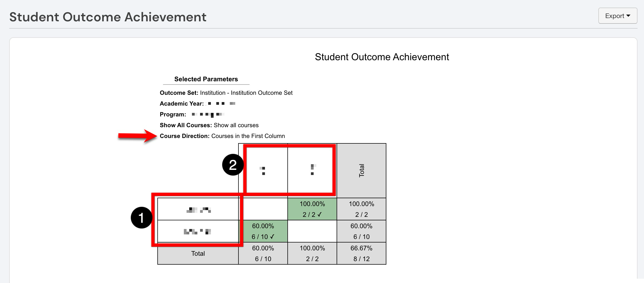Click the rotated Total column header
644x283 pixels.
361,171
